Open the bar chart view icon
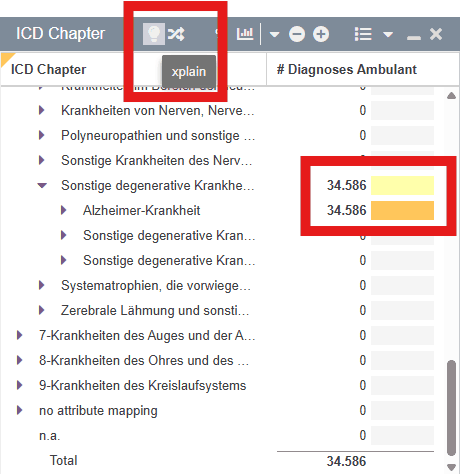 point(245,34)
